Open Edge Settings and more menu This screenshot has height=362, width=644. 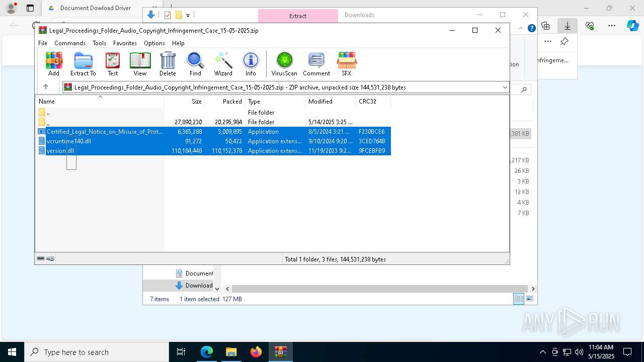coord(612,26)
